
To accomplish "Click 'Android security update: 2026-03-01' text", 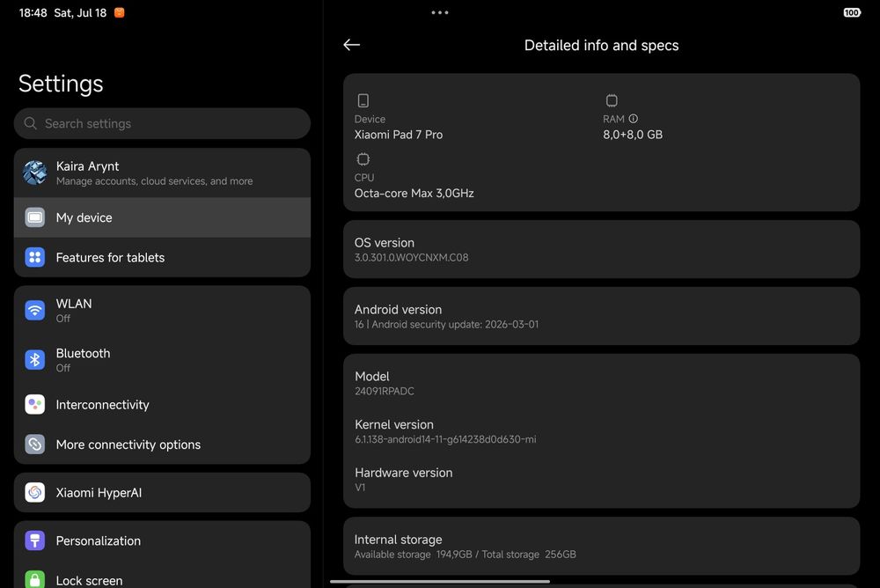I will [455, 324].
